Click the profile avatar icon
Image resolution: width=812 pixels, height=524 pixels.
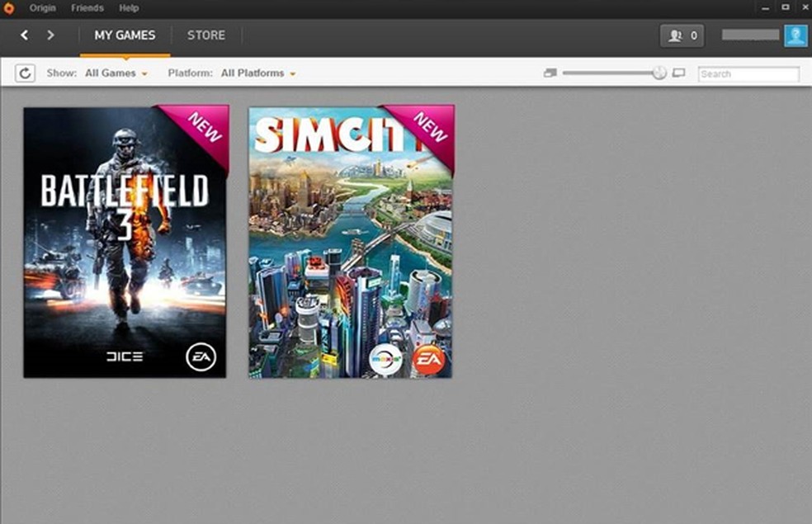pos(795,35)
